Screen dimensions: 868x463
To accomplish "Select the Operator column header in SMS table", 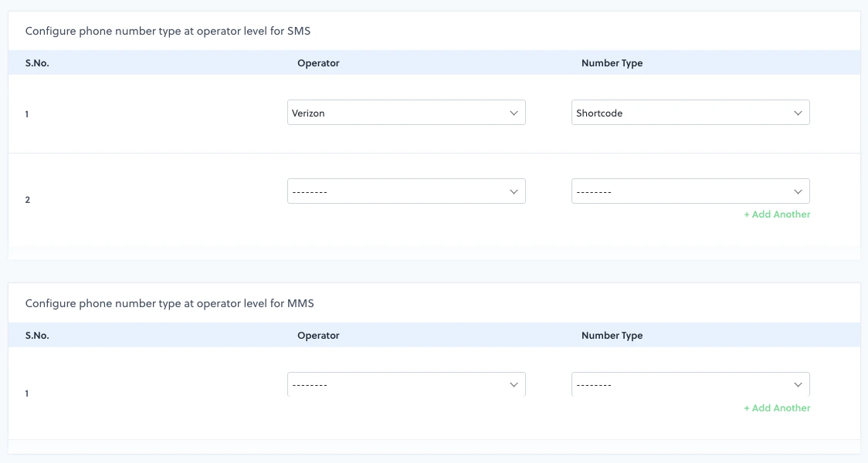I will point(318,63).
